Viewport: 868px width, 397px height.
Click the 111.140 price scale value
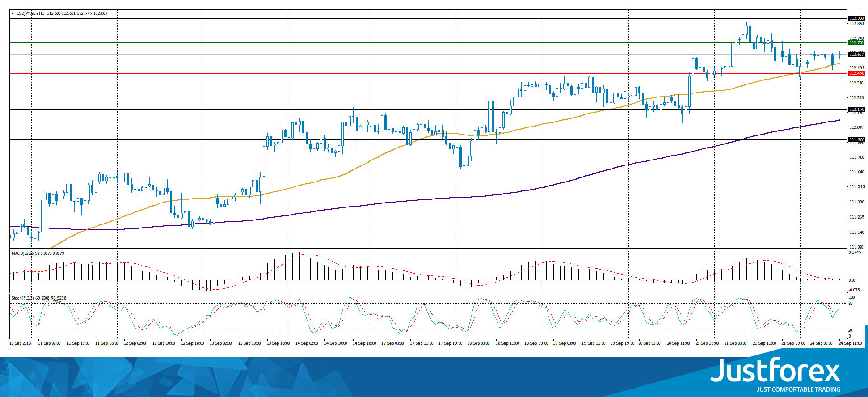(x=856, y=232)
